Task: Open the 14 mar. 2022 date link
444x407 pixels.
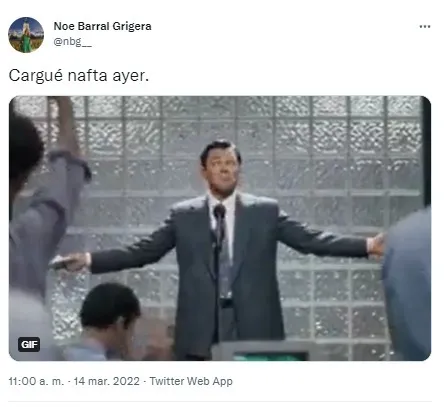Action: pos(106,381)
